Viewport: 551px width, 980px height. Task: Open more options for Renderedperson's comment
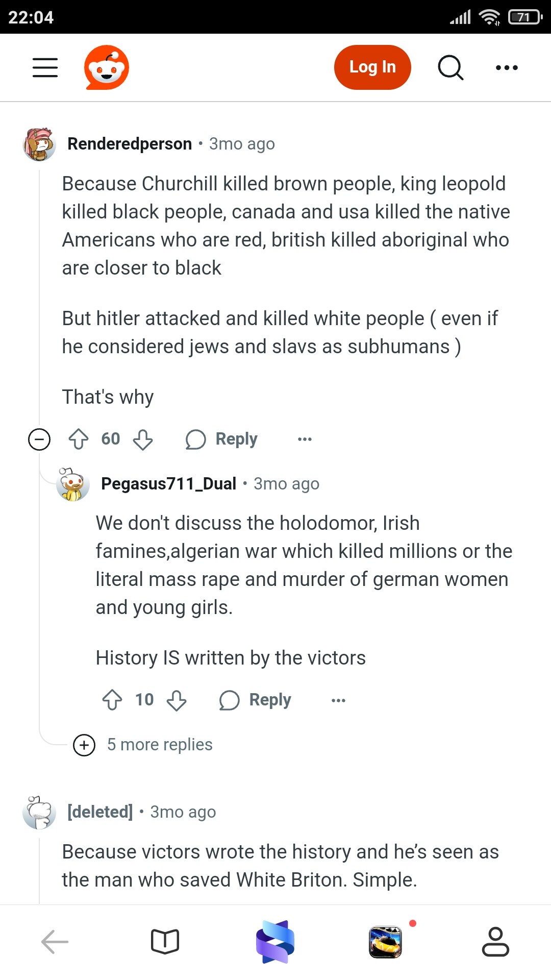(x=305, y=439)
